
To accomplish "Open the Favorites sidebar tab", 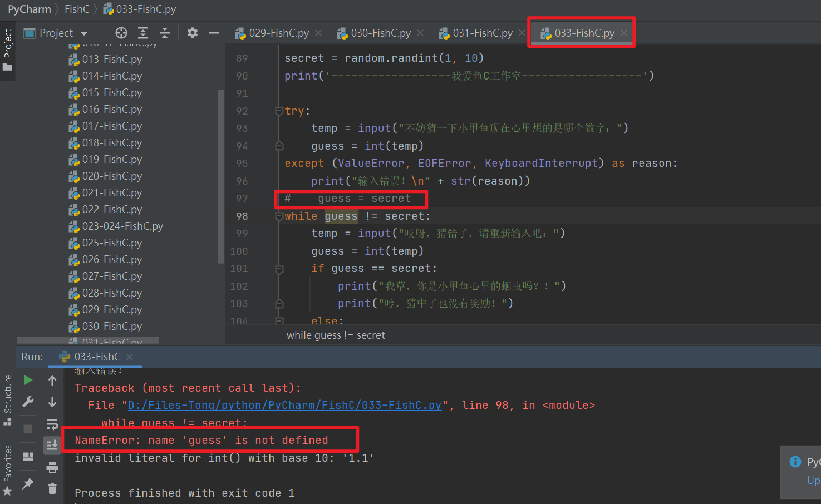I will [7, 470].
